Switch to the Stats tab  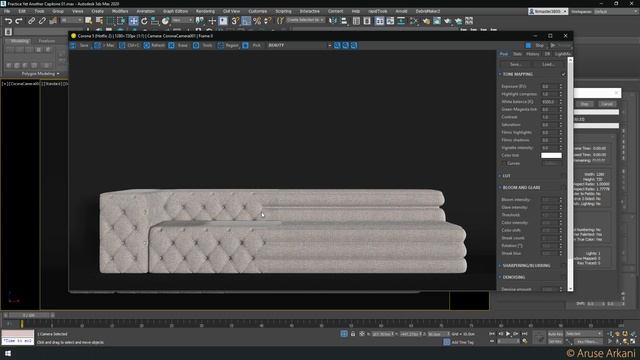(x=518, y=54)
